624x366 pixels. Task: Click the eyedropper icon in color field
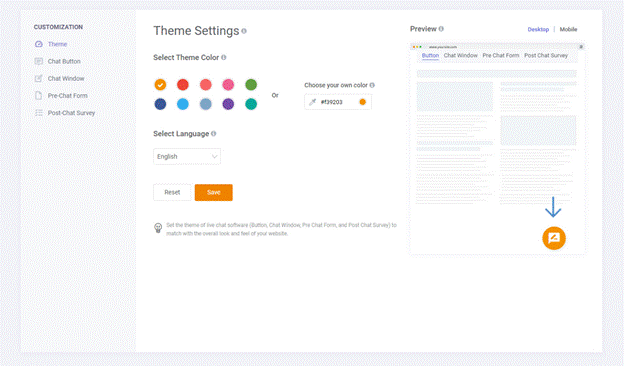pos(313,102)
